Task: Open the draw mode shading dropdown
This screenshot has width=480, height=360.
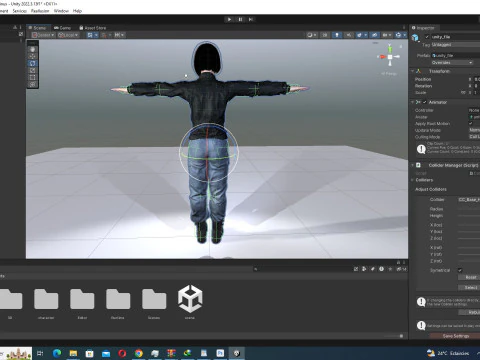Action: [x=312, y=35]
